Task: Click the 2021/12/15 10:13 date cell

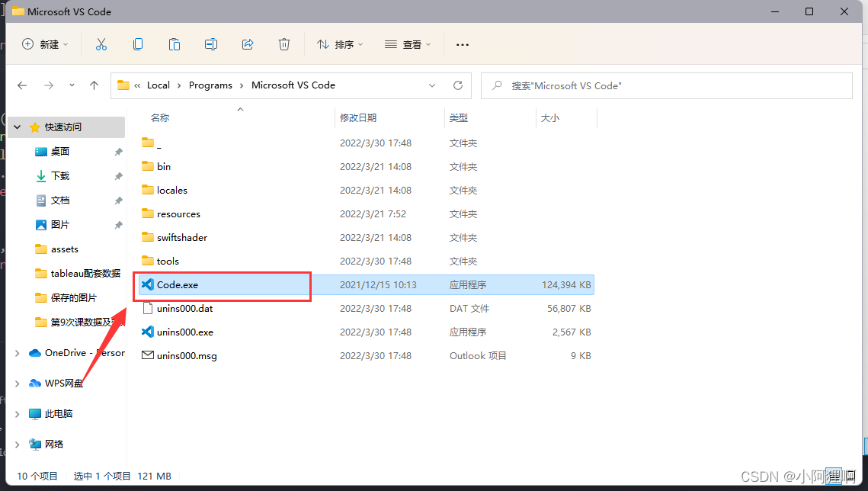Action: 378,284
